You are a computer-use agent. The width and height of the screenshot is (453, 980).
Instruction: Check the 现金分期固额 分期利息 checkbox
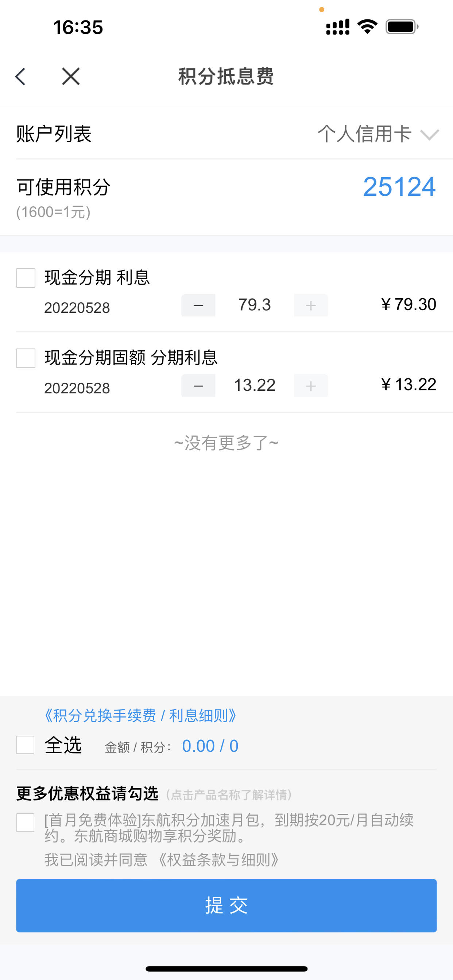point(26,358)
